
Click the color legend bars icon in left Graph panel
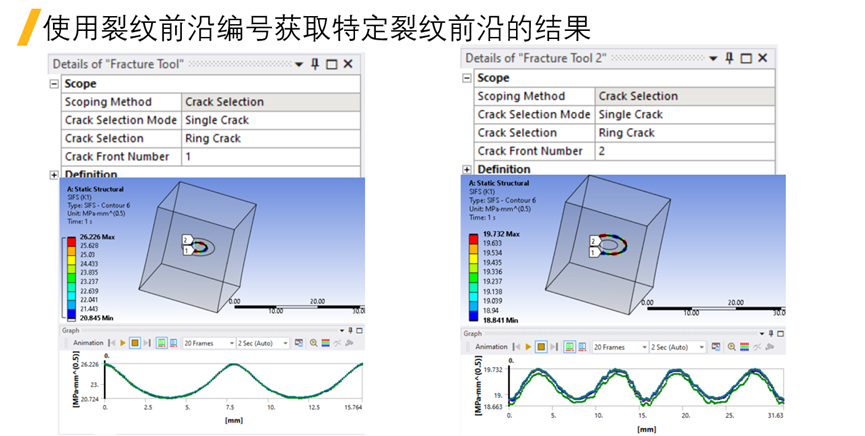point(325,343)
